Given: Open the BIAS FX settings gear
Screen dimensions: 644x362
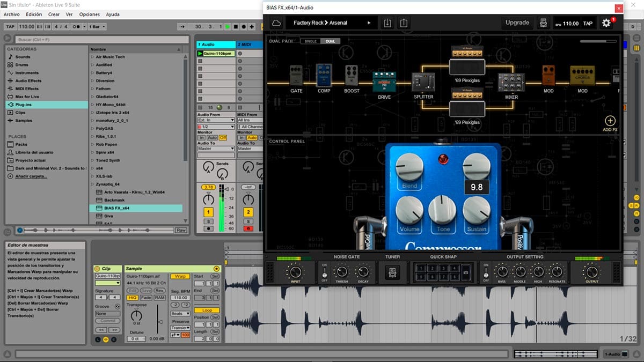Looking at the screenshot, I should 606,23.
